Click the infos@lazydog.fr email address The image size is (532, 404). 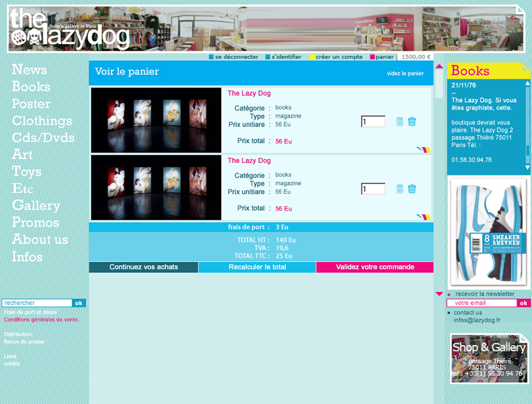pyautogui.click(x=477, y=320)
